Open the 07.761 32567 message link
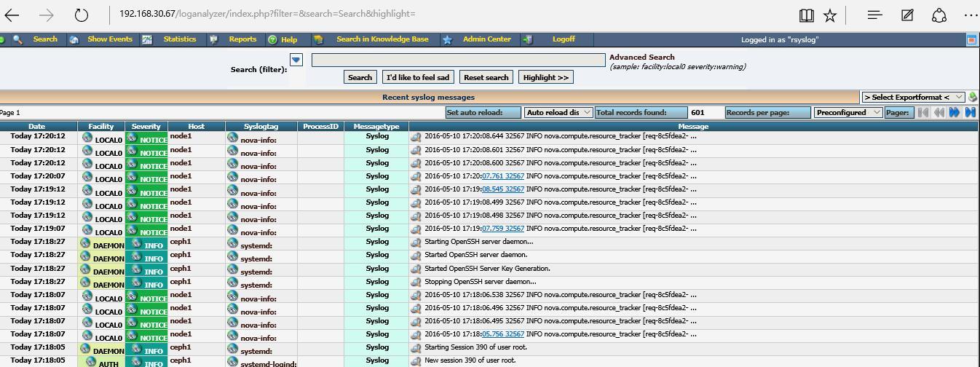 coord(503,176)
